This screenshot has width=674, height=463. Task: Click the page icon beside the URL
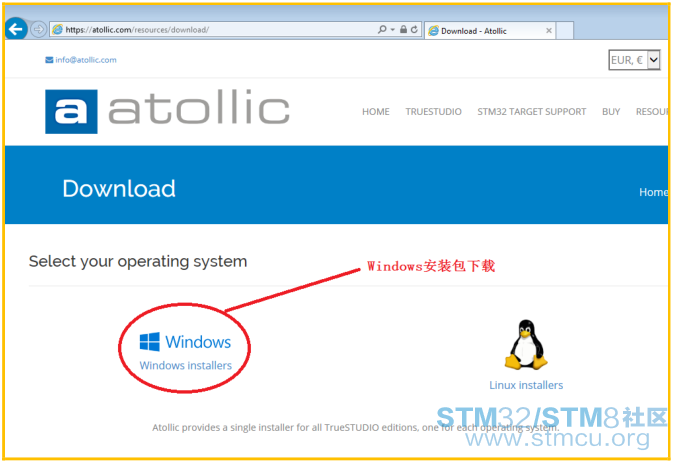(x=57, y=29)
